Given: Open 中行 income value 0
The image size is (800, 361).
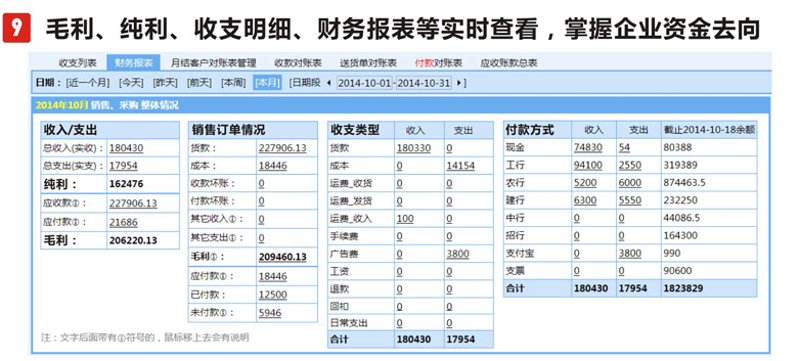Looking at the screenshot, I should click(577, 218).
